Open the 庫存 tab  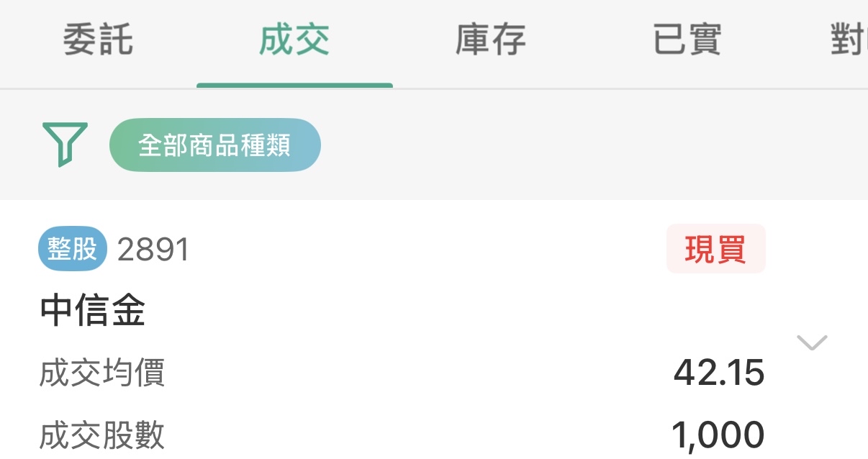tap(491, 40)
